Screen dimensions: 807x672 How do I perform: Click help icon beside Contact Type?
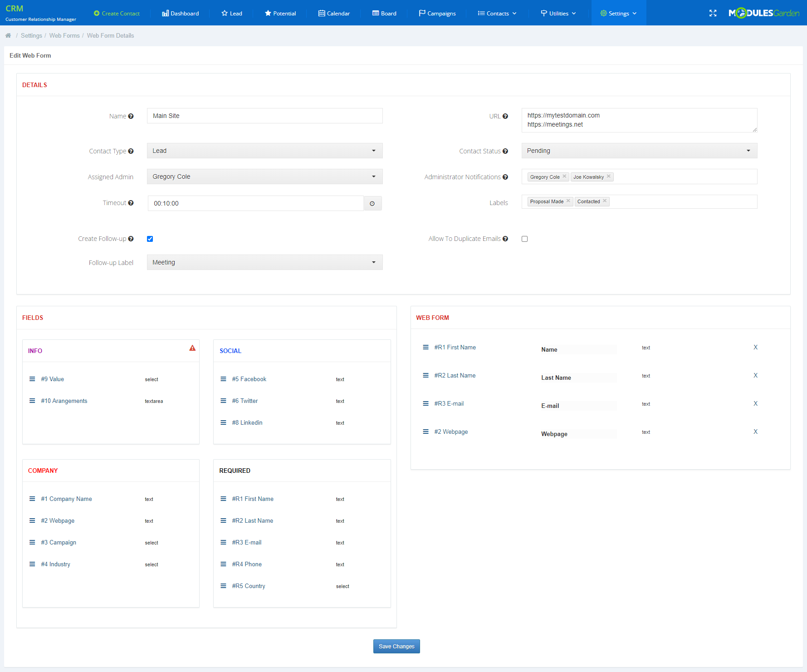pos(131,151)
